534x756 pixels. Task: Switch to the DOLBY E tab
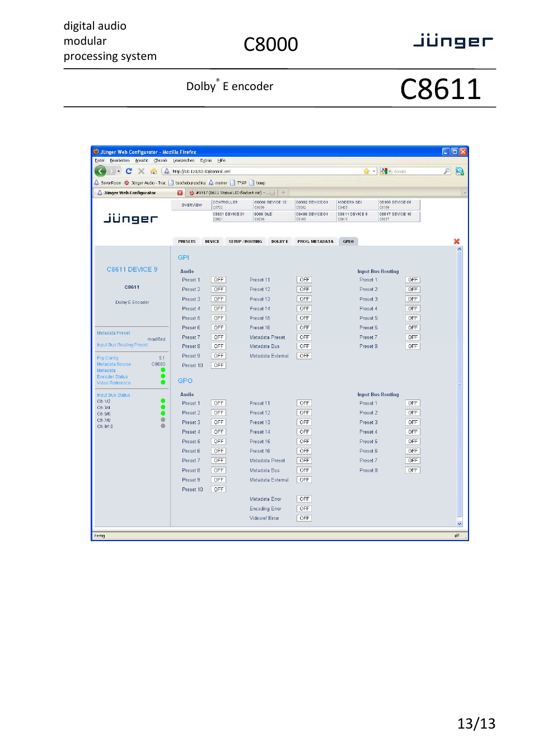point(280,242)
